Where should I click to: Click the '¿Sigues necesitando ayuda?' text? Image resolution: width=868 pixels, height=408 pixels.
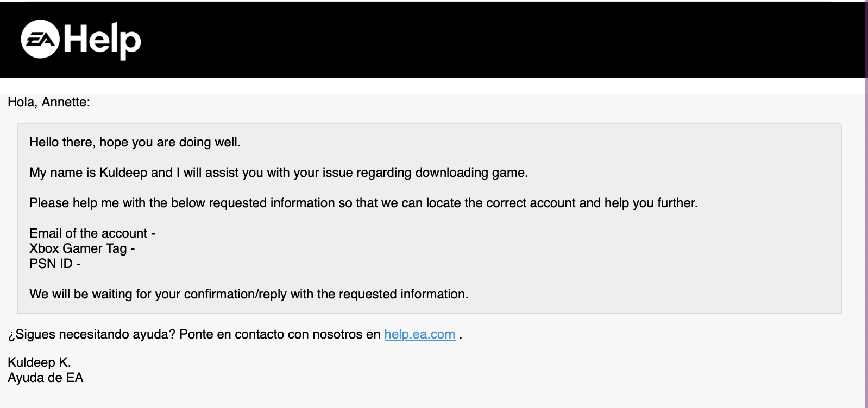click(91, 334)
